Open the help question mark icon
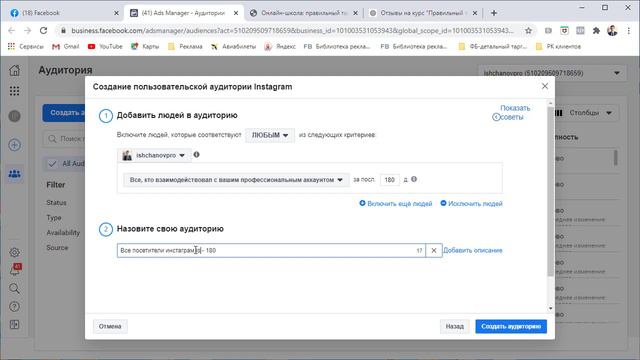 pos(14,307)
